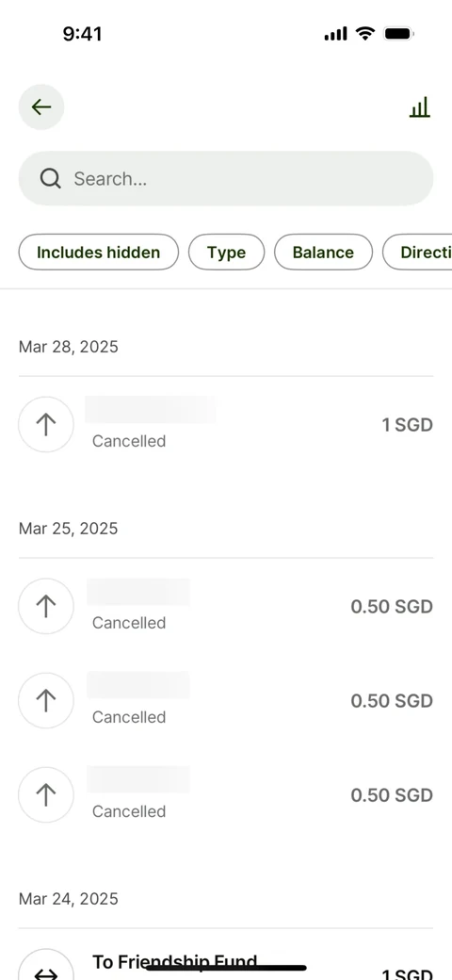Tap the Mar 24, 2025 date header
The width and height of the screenshot is (452, 980).
(x=69, y=899)
